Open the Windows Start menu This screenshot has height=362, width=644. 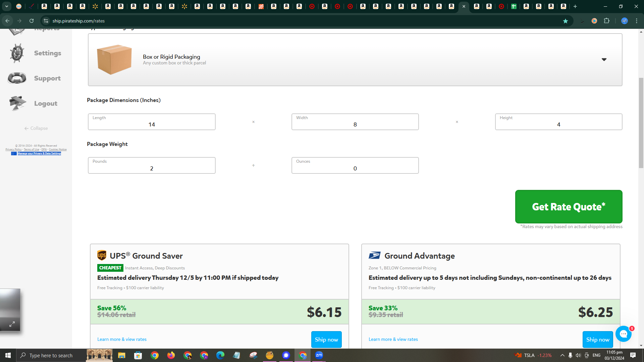[x=8, y=355]
